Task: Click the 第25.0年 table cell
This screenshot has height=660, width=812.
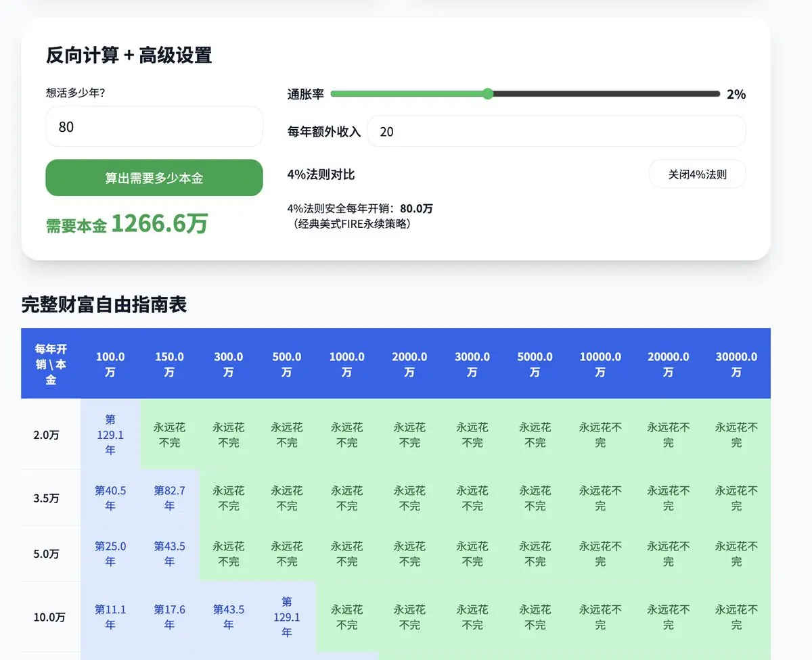Action: 110,553
